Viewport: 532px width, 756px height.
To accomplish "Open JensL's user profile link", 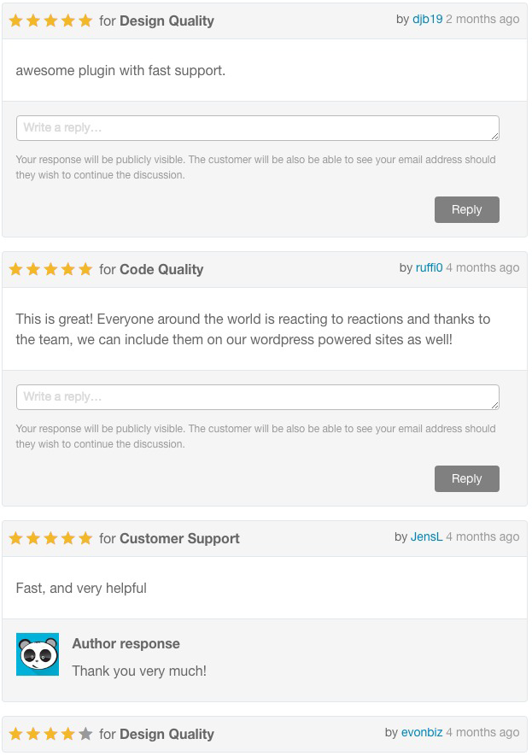I will tap(426, 536).
